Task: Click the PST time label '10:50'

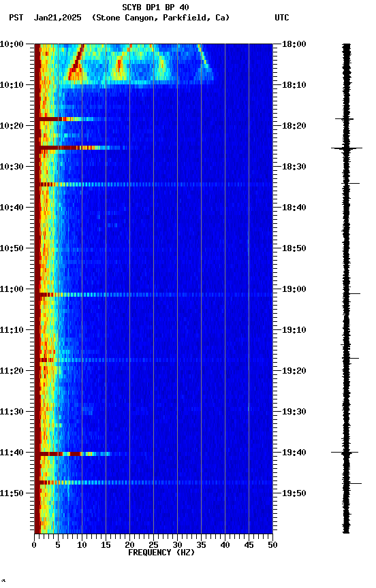Action: click(12, 248)
